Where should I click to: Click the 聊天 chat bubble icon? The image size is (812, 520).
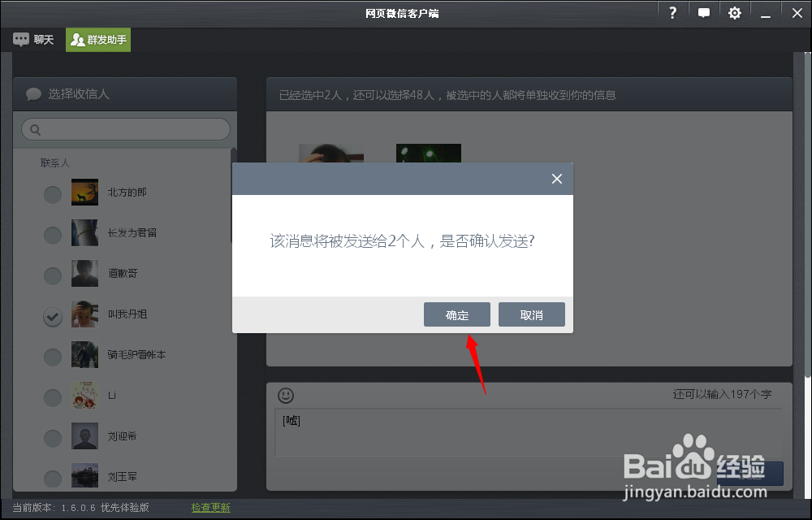19,38
